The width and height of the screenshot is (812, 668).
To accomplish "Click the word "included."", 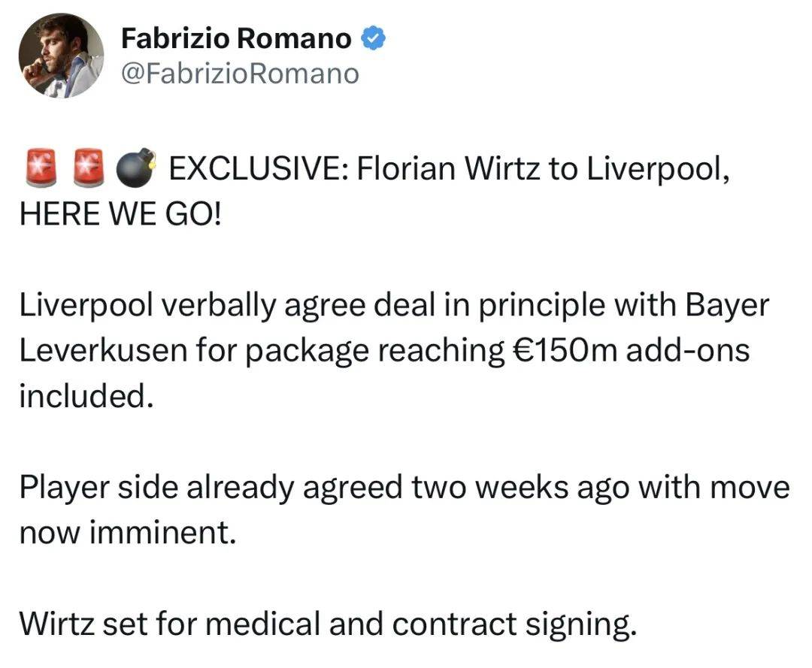I will point(86,395).
